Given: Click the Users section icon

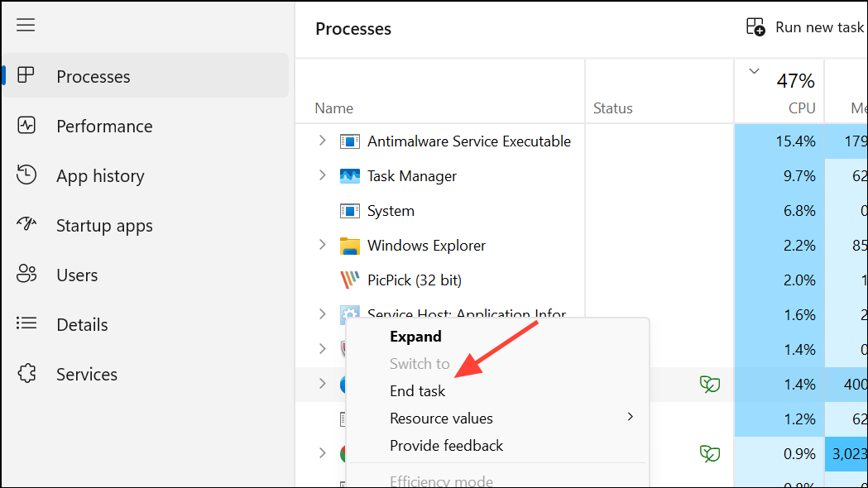Looking at the screenshot, I should tap(26, 275).
